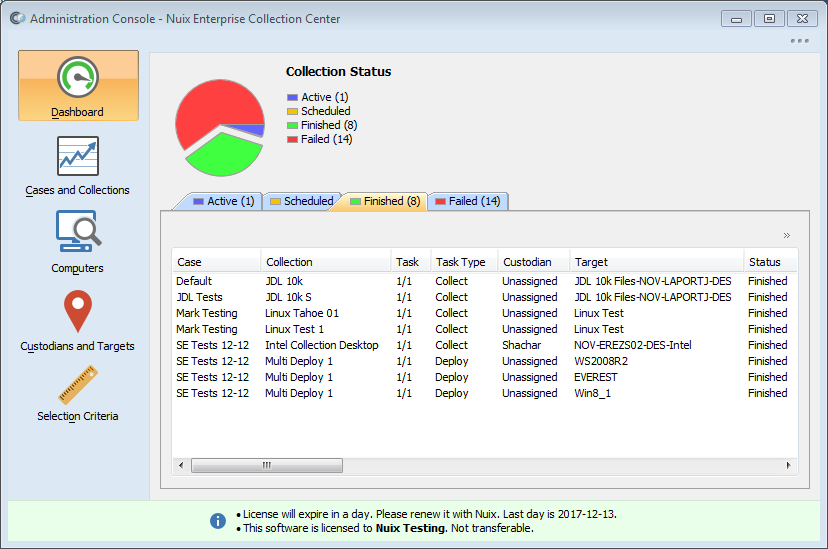Expand the double-chevron overflow in table panel
The image size is (828, 549).
coord(786,235)
